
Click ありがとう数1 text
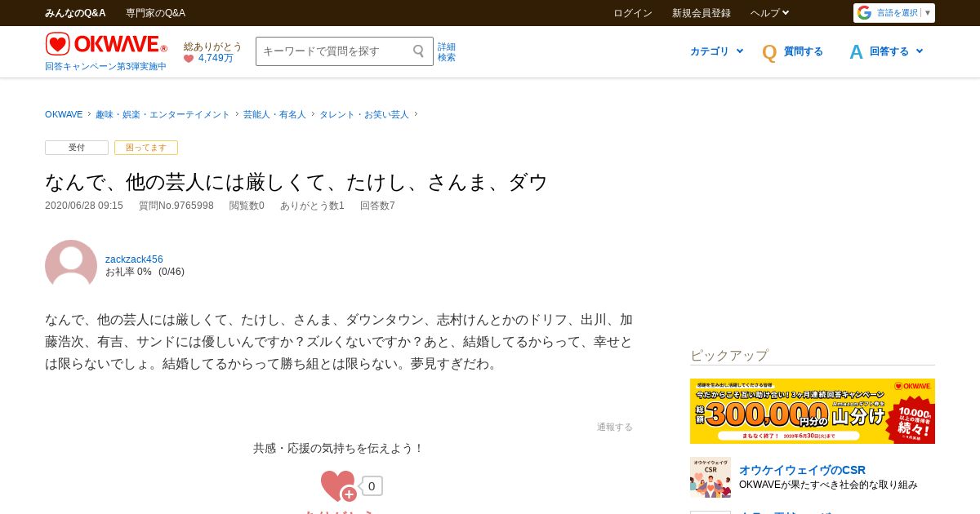tap(312, 206)
